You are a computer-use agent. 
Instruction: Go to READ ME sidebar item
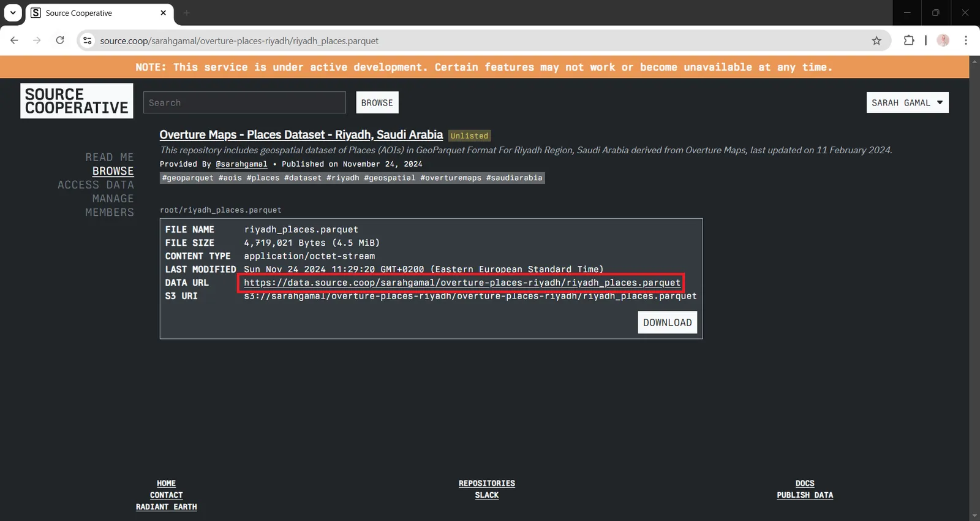click(110, 158)
